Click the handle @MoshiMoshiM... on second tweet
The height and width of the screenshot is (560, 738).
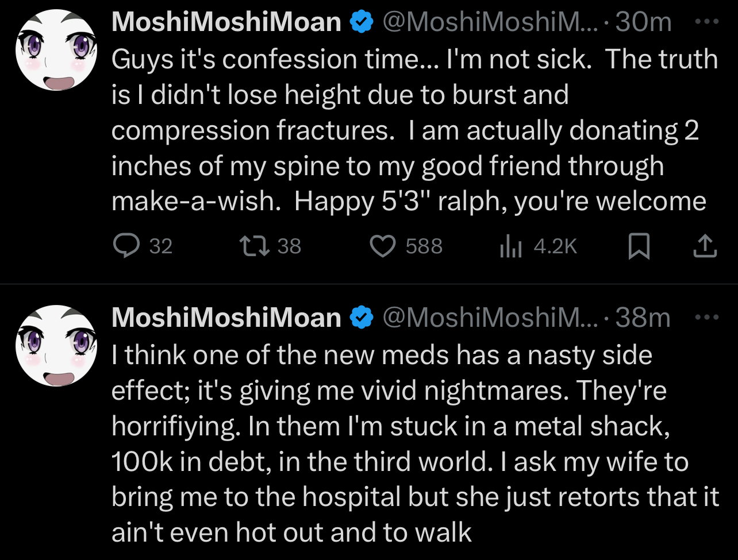(491, 318)
